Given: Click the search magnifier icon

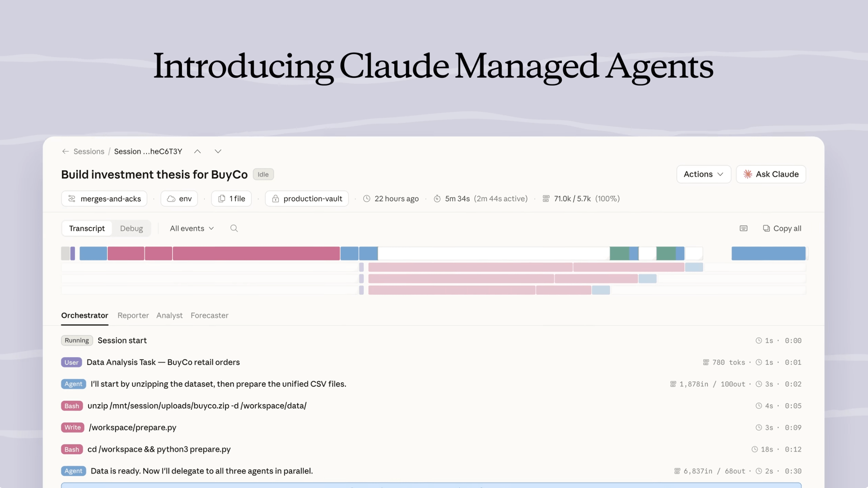Looking at the screenshot, I should pos(234,228).
